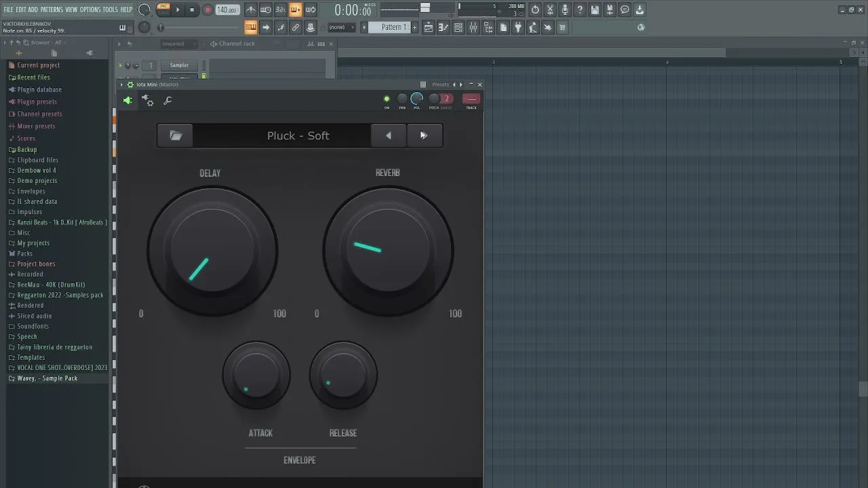Open the playlist view icon

(x=429, y=27)
